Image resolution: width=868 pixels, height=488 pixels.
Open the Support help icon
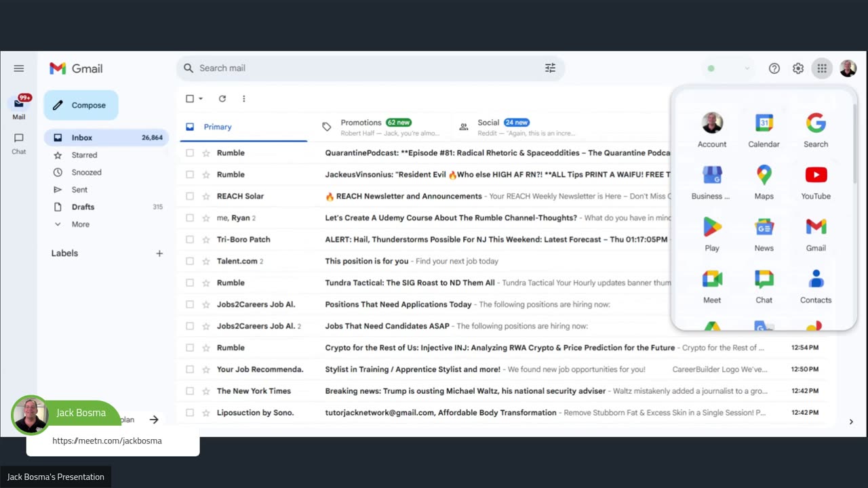774,68
